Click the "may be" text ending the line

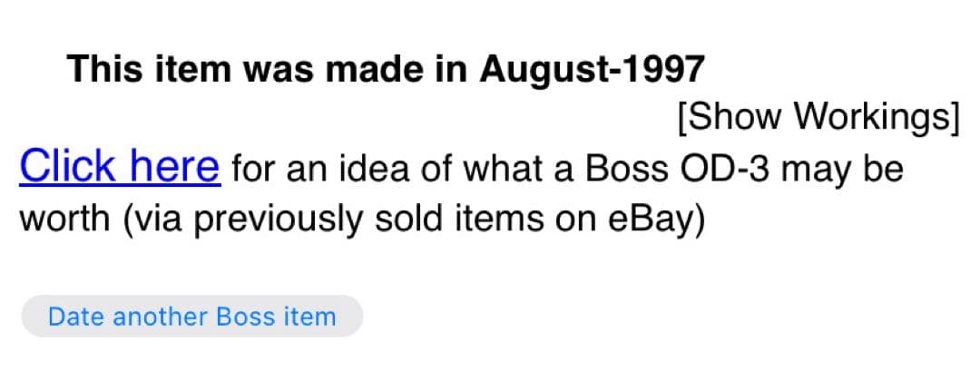849,170
